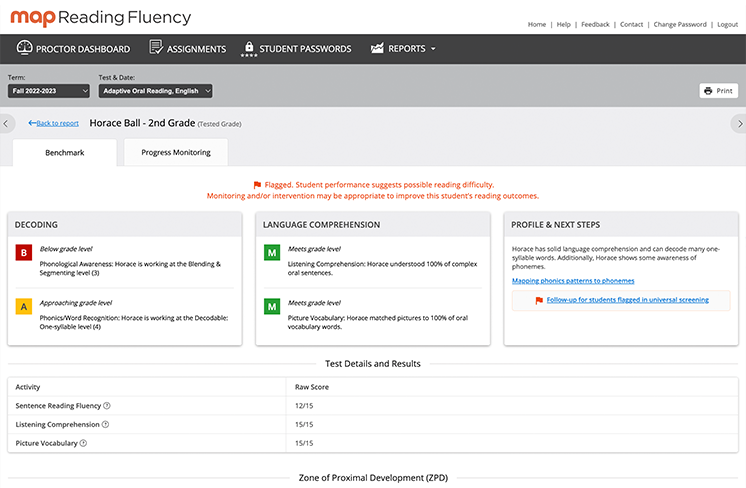Expand the Reports menu arrow
746x488 pixels.
pos(433,48)
